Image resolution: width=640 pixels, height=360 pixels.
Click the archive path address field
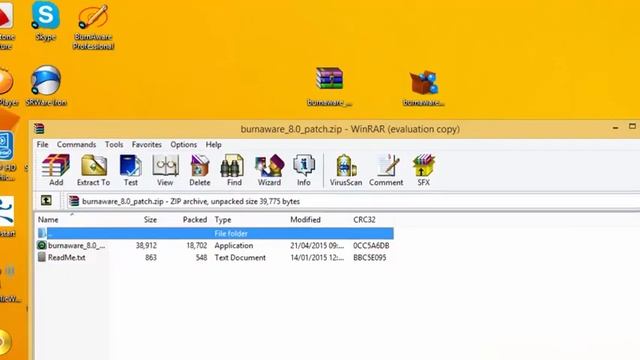(x=353, y=201)
